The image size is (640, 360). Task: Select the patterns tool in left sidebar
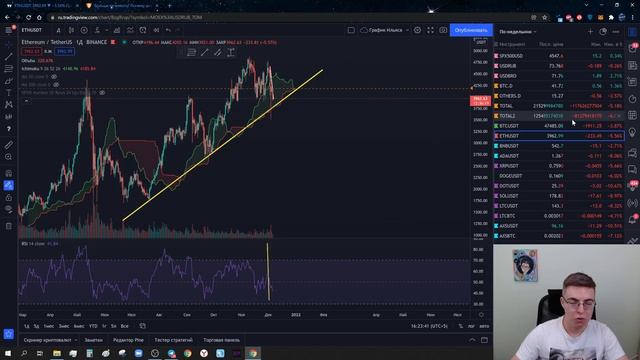(9, 104)
